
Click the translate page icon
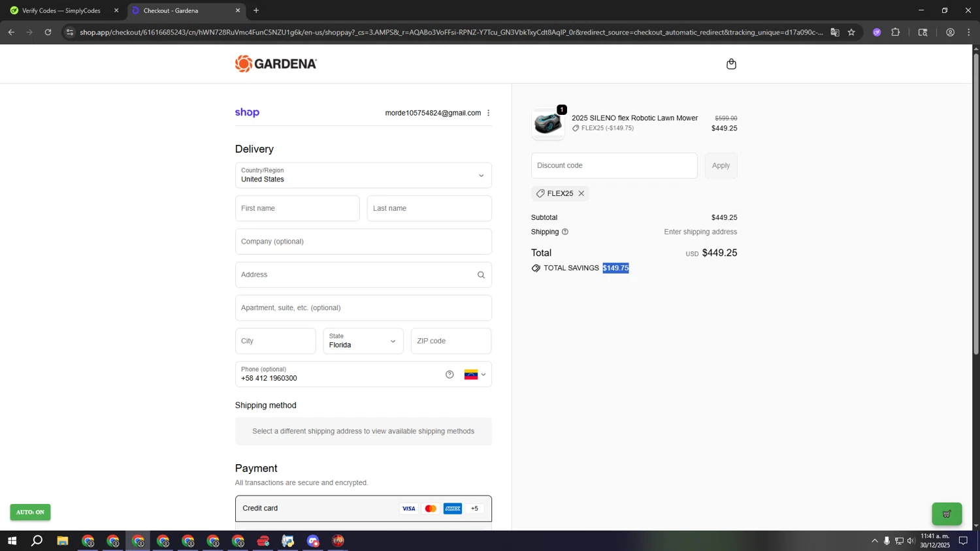coord(835,32)
